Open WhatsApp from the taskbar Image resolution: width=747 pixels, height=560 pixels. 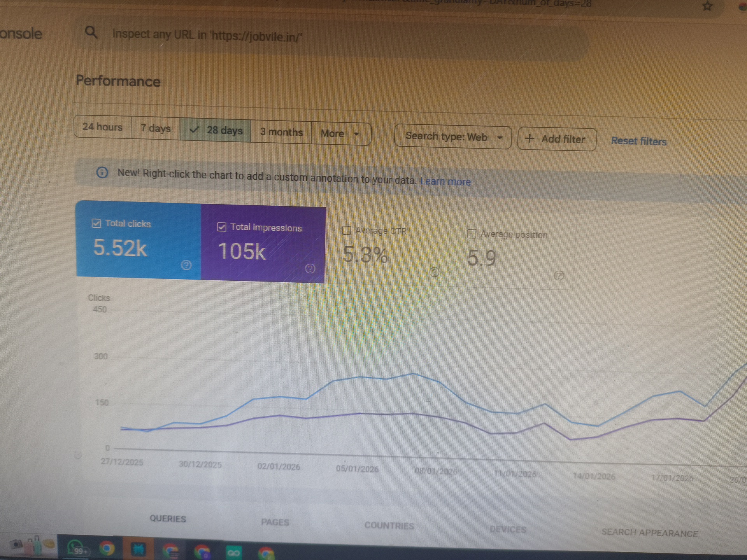[x=76, y=549]
